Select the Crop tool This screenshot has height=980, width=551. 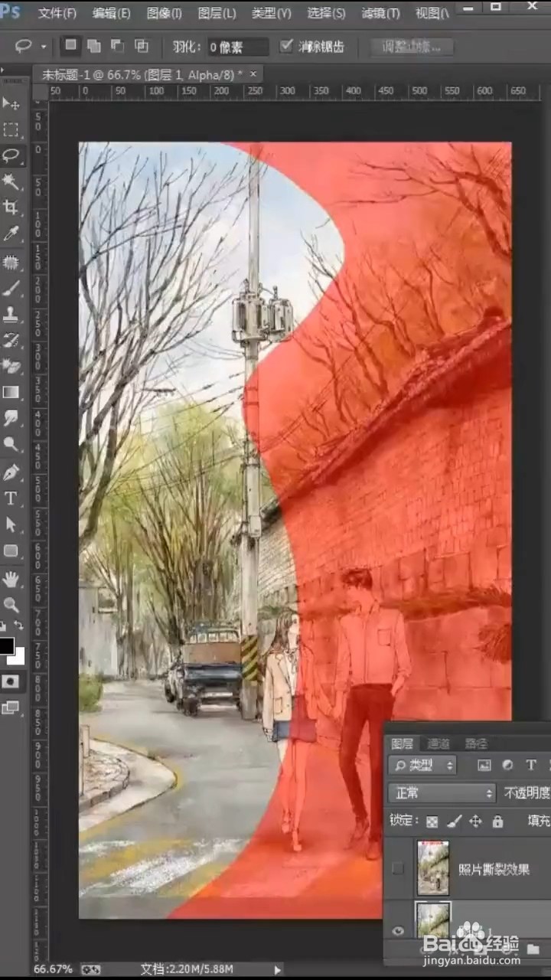click(11, 207)
